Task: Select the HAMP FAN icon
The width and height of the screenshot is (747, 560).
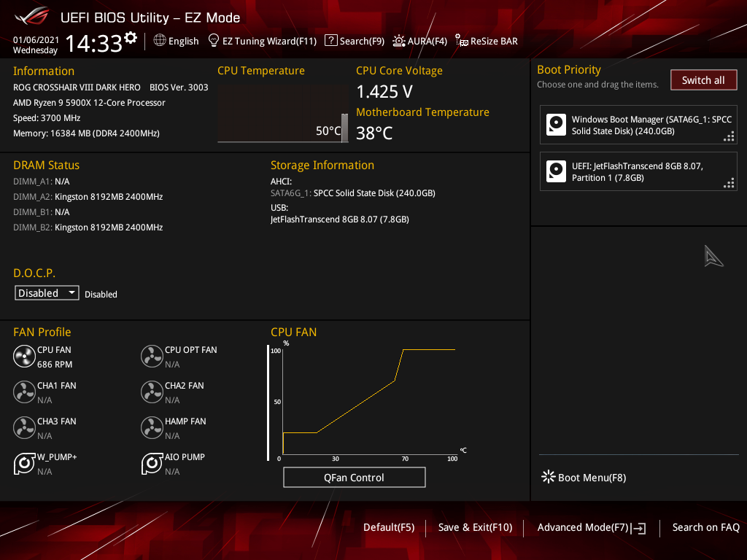Action: 152,427
